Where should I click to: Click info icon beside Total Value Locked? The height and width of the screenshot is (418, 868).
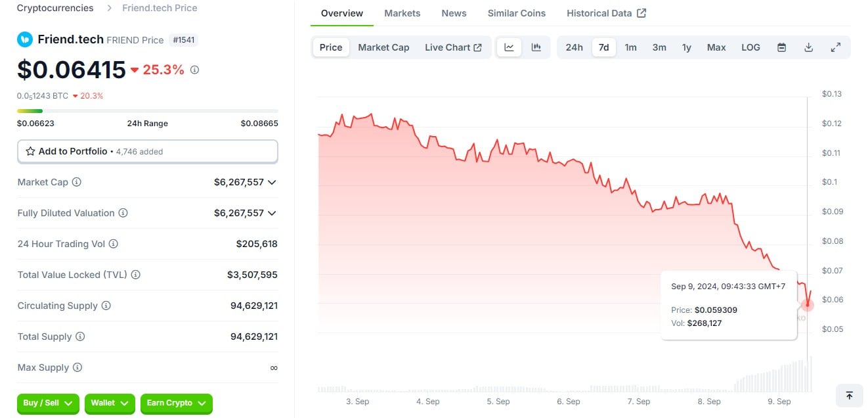coord(136,275)
